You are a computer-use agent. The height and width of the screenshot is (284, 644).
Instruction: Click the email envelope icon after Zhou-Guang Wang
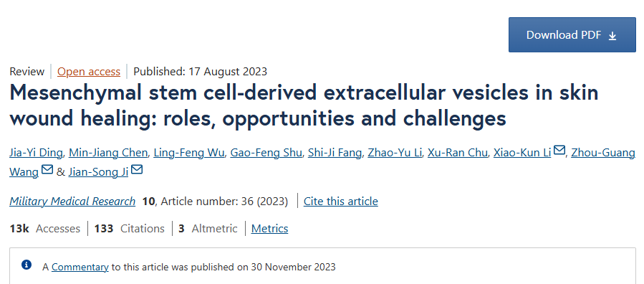[x=47, y=169]
